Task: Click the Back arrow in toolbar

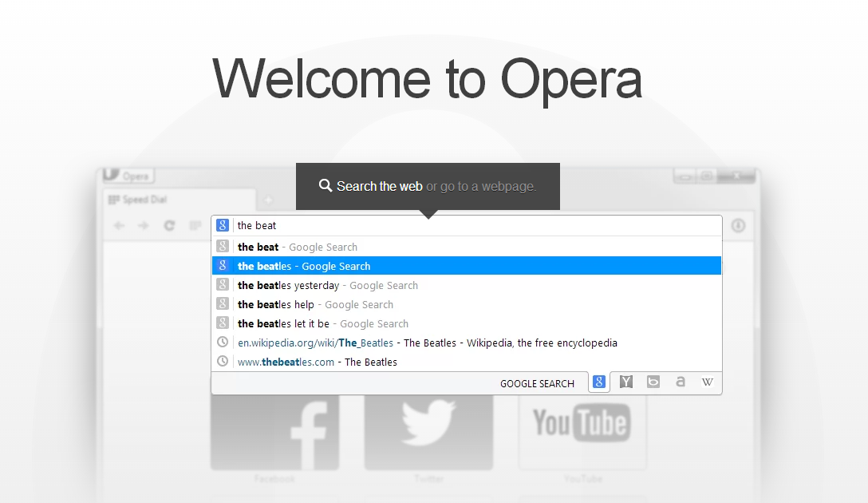Action: 119,225
